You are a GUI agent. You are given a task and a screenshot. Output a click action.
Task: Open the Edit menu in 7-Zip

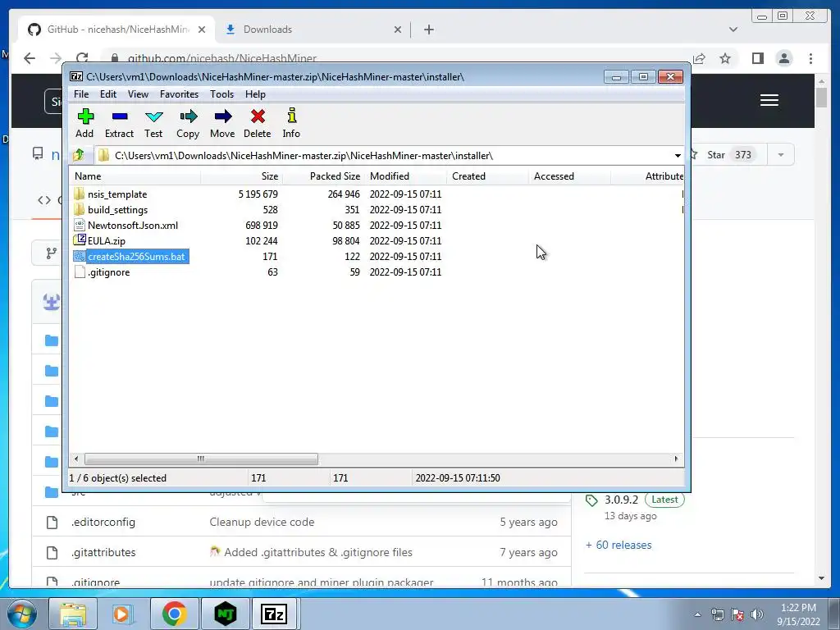point(107,94)
